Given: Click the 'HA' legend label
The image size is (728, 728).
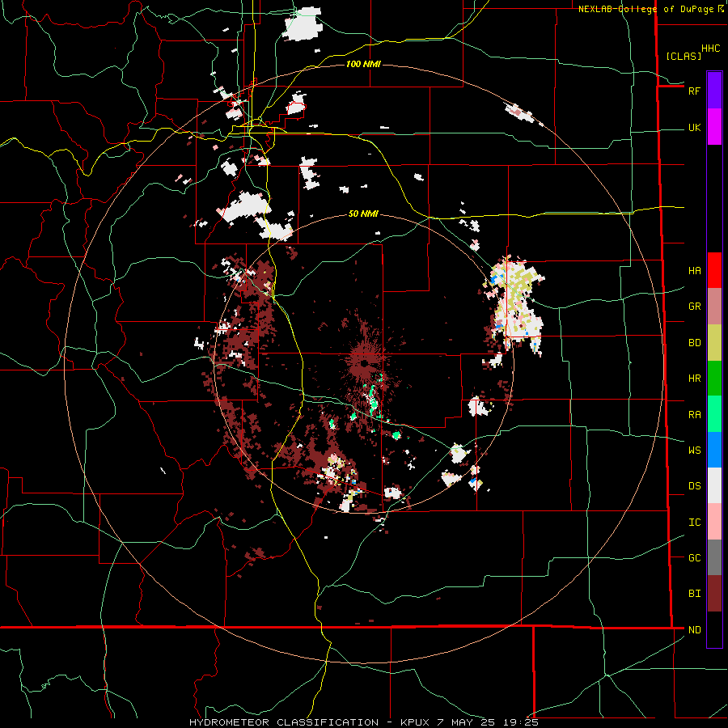Looking at the screenshot, I should (x=694, y=271).
